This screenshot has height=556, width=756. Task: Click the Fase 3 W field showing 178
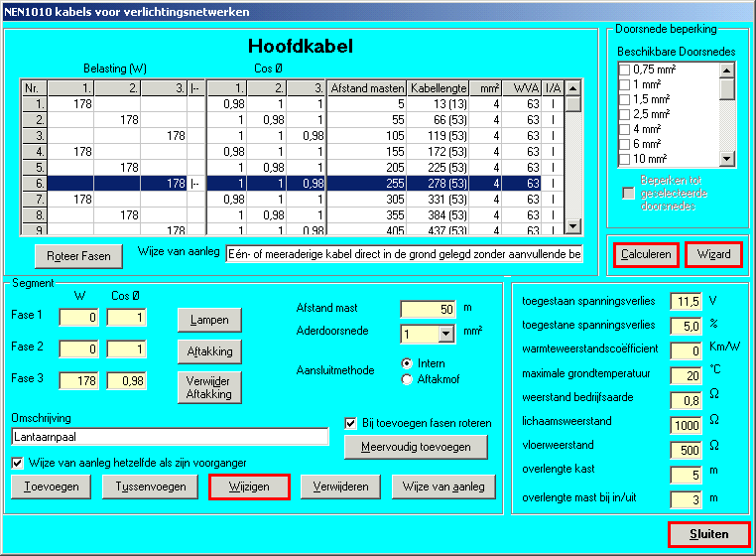(78, 381)
